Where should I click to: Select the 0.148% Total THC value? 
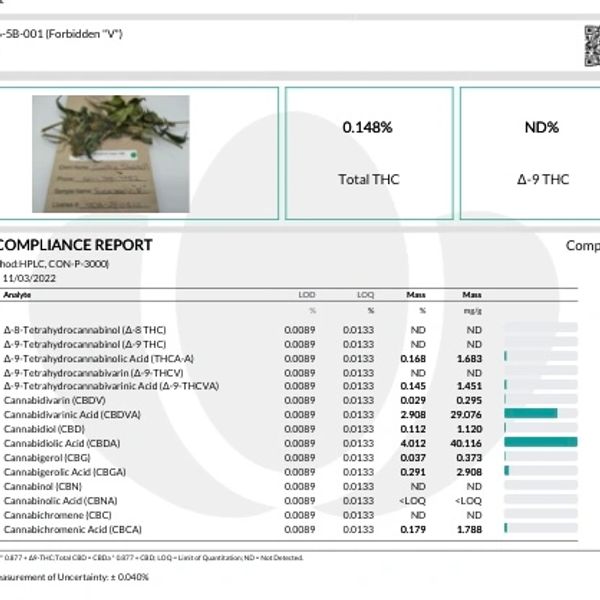367,127
